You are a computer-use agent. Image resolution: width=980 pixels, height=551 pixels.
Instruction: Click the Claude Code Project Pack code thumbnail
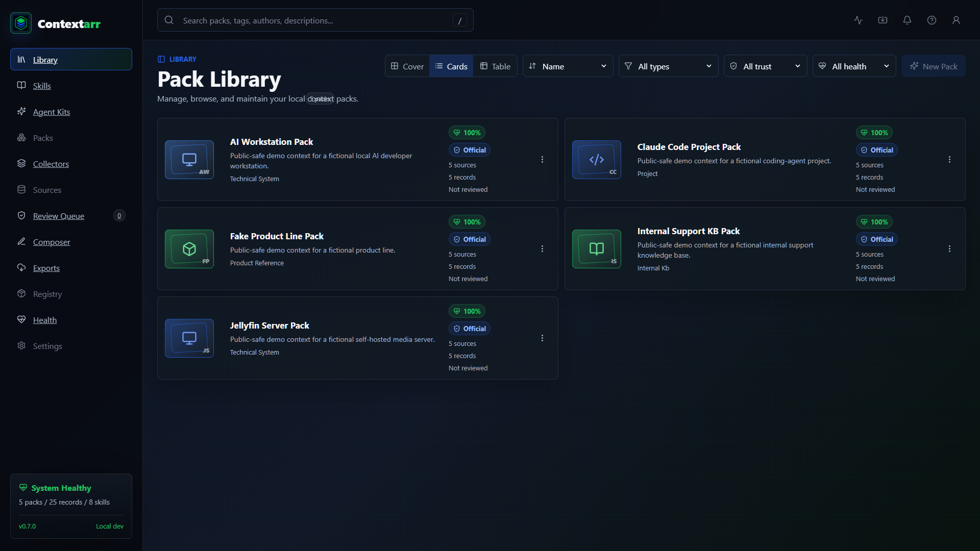coord(597,160)
